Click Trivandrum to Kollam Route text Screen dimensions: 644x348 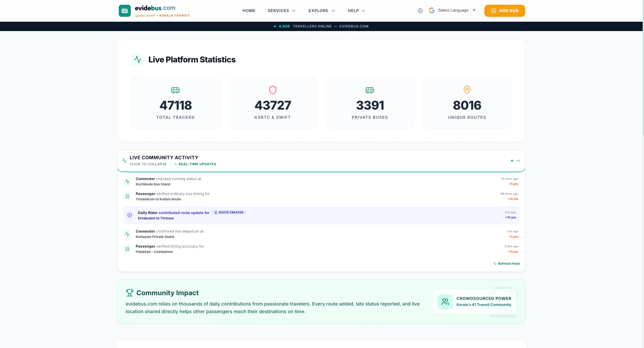pyautogui.click(x=158, y=199)
